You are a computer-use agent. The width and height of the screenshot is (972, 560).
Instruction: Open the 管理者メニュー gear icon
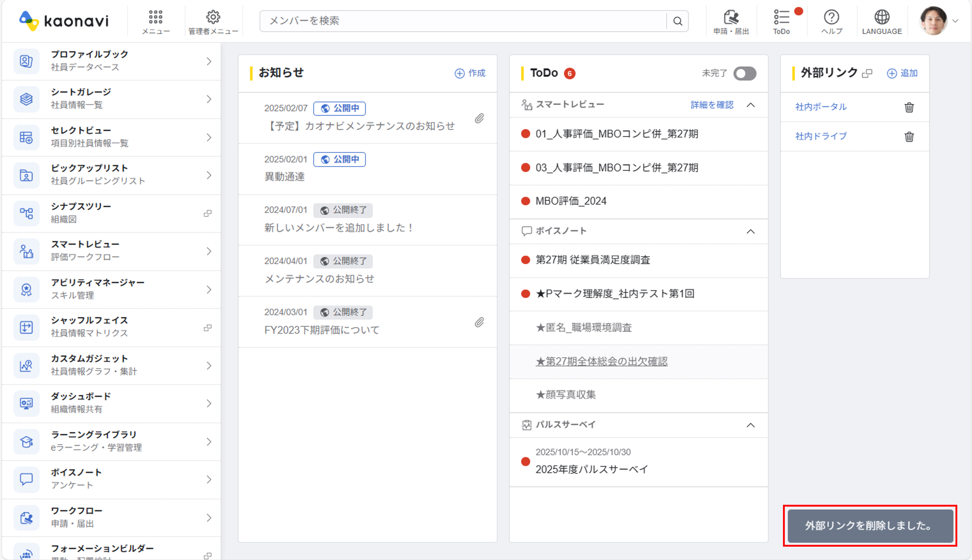[213, 17]
